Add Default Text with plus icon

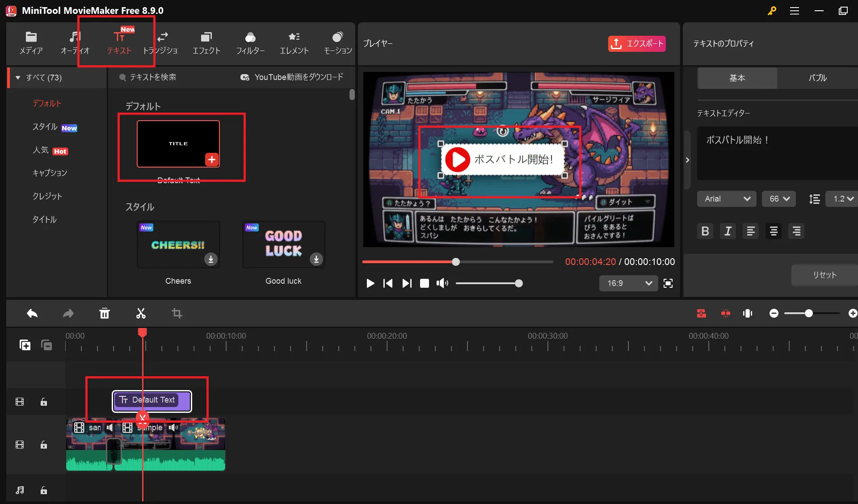coord(212,160)
